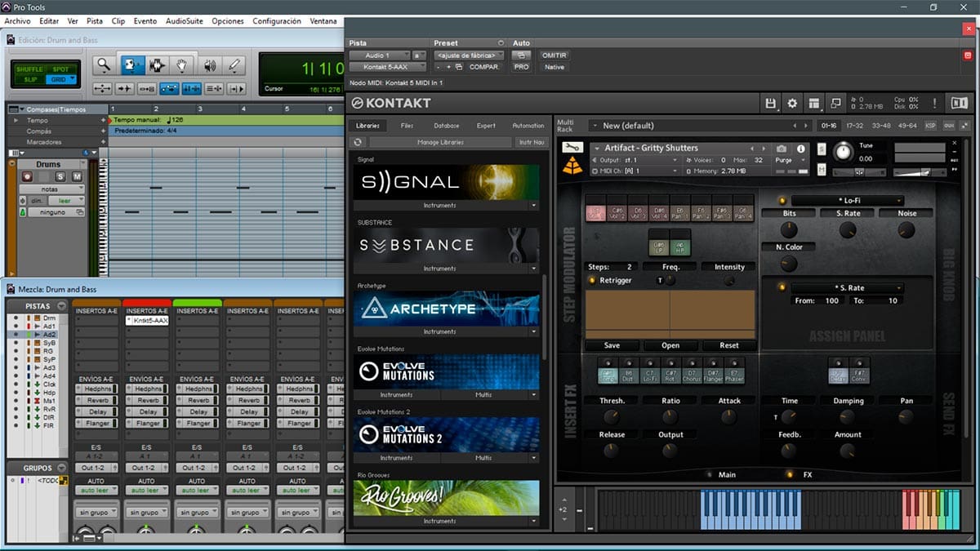Click refresh icon beside Manage Libraries
Viewport: 980px width, 551px height.
tap(358, 142)
